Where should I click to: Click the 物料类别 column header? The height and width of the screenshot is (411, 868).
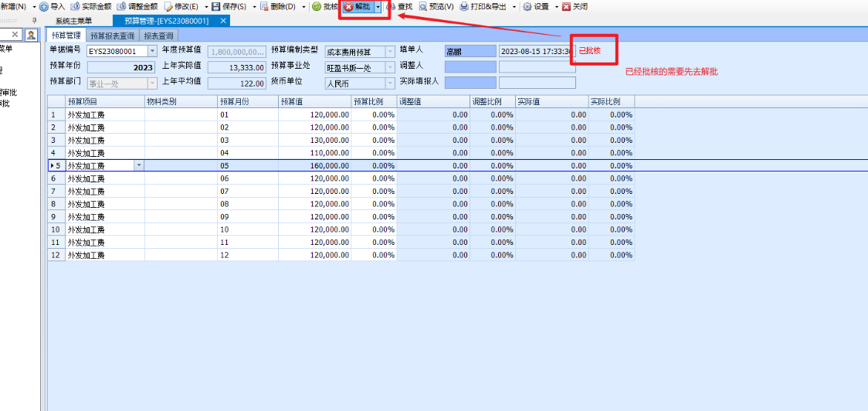181,102
